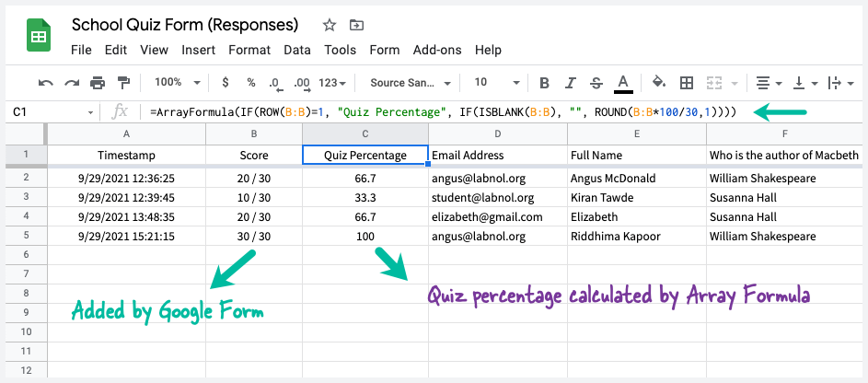Open the Edit menu
The height and width of the screenshot is (383, 868).
point(116,50)
